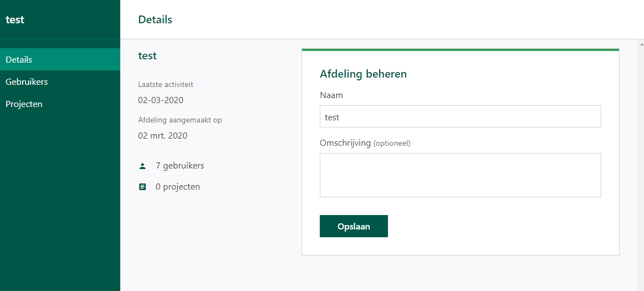Click the Naam field label
This screenshot has width=644, height=291.
point(331,95)
